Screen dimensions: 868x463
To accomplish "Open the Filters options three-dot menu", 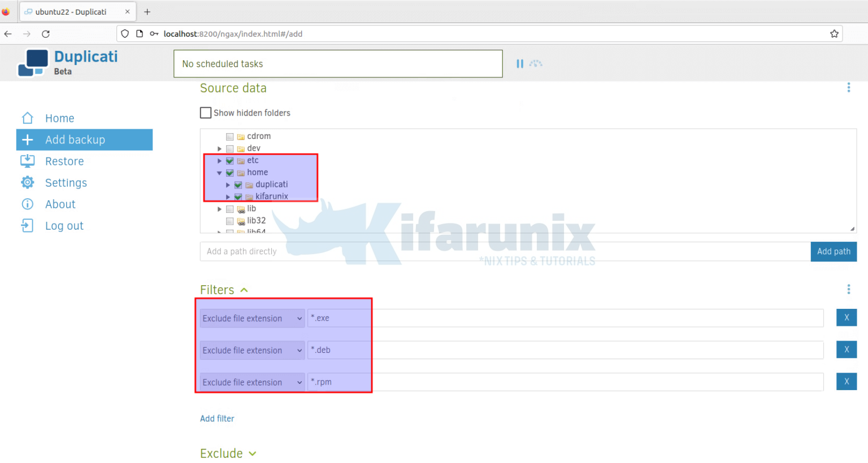I will tap(848, 289).
